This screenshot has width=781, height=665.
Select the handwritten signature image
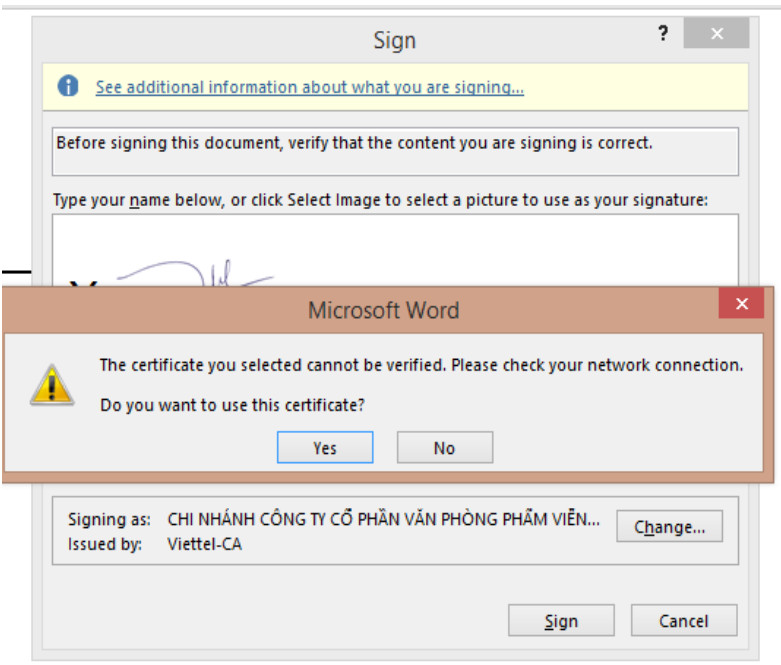194,273
